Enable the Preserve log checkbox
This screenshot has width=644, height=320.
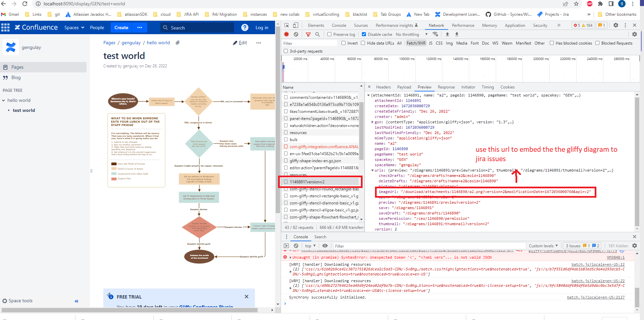click(329, 34)
